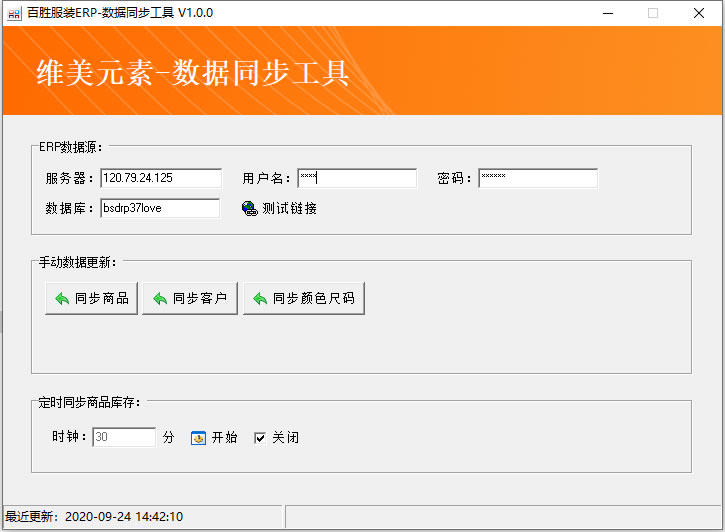Screen dimensions: 725x532
Task: Click the 开始 timer icon
Action: coord(198,438)
